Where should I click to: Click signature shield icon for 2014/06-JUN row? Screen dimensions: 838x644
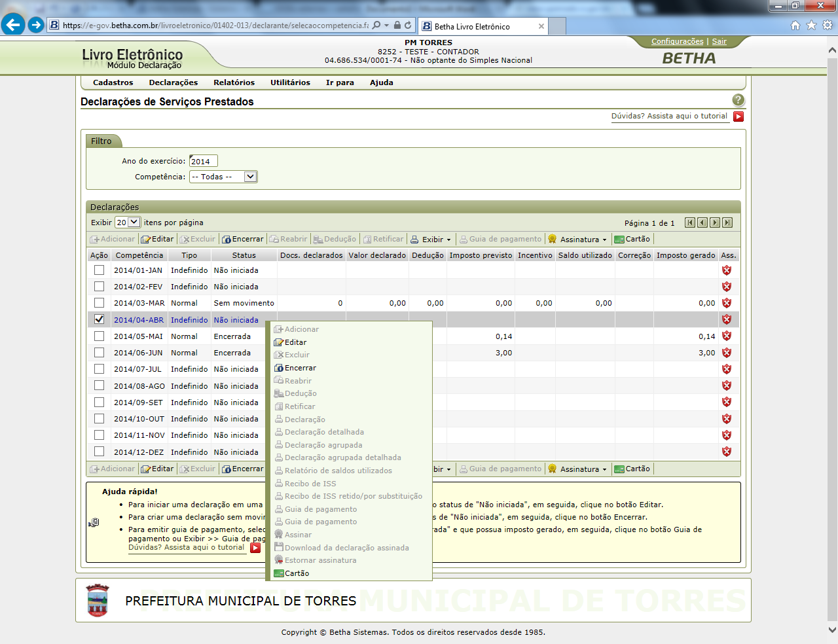click(x=727, y=353)
